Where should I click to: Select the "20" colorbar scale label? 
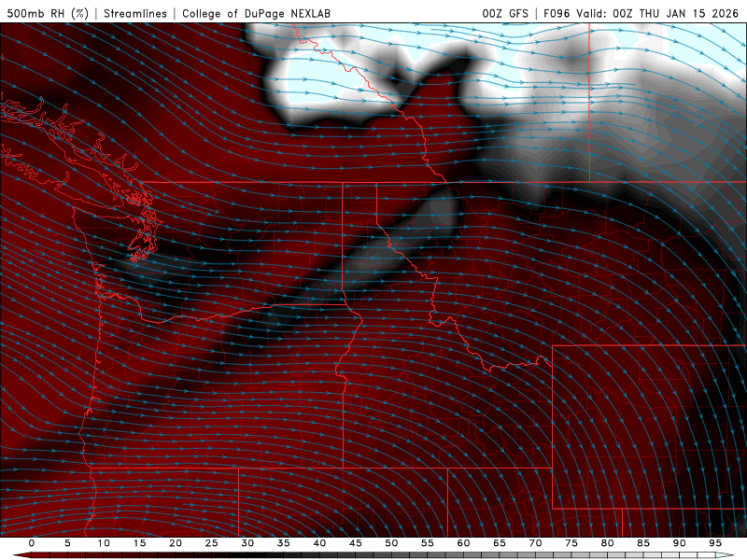point(176,543)
